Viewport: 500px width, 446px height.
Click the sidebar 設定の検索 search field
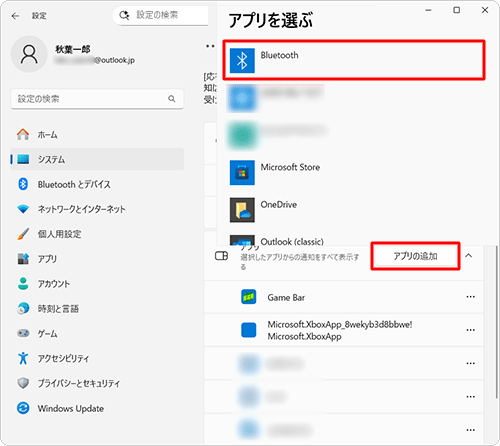coord(97,99)
